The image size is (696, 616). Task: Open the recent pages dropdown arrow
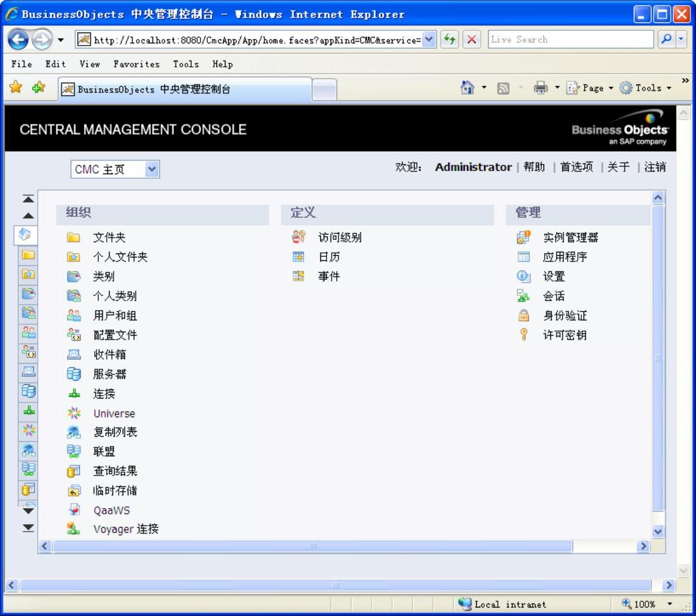coord(61,40)
